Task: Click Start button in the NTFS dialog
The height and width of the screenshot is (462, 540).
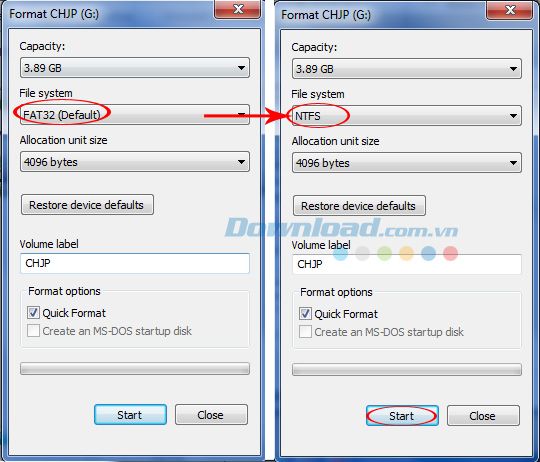Action: pos(402,416)
